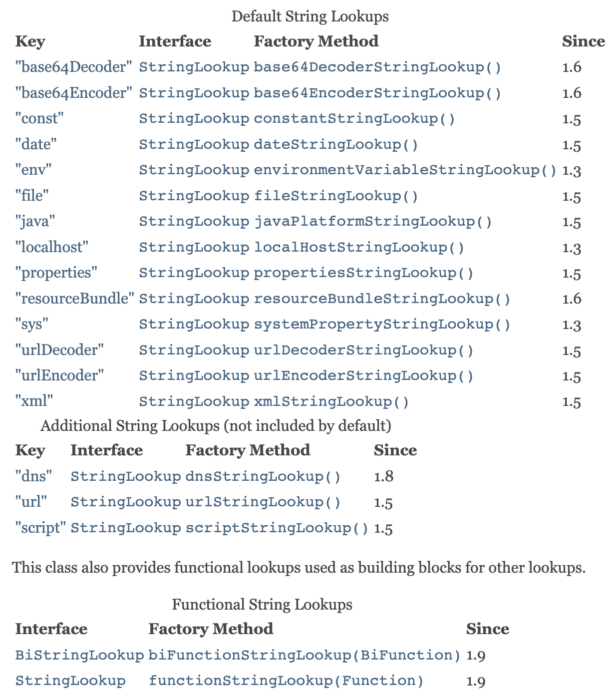Viewport: 616px width, 693px height.
Task: Open the biFunctionStringLookup(BiFunction) link
Action: click(305, 656)
